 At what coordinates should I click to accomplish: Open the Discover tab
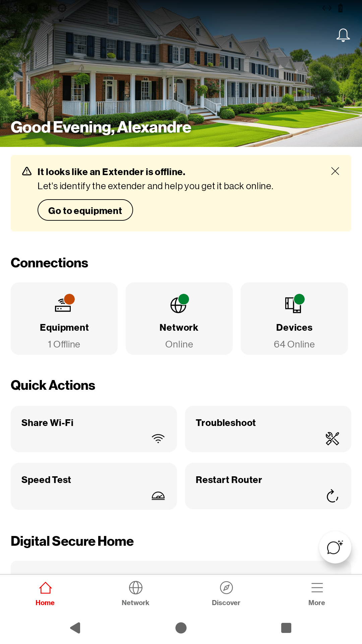pyautogui.click(x=226, y=594)
